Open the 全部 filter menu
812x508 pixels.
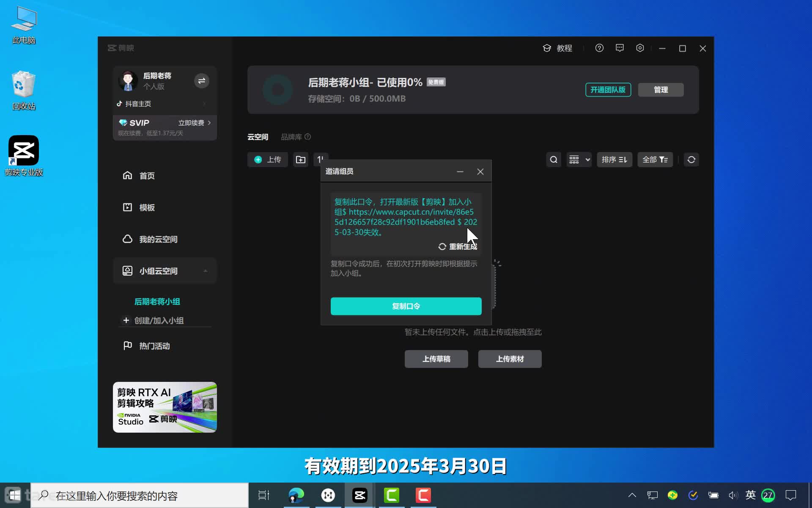click(655, 160)
